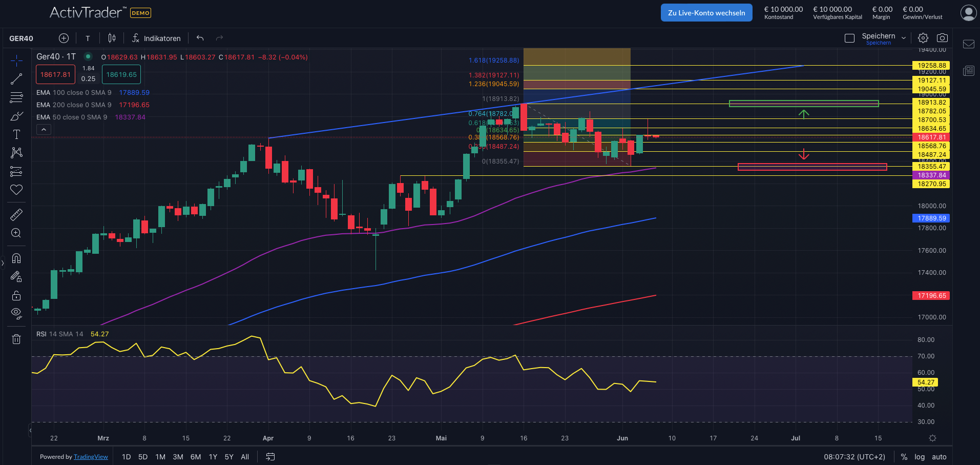Viewport: 980px width, 465px height.
Task: Open the chart settings gear
Action: tap(923, 37)
